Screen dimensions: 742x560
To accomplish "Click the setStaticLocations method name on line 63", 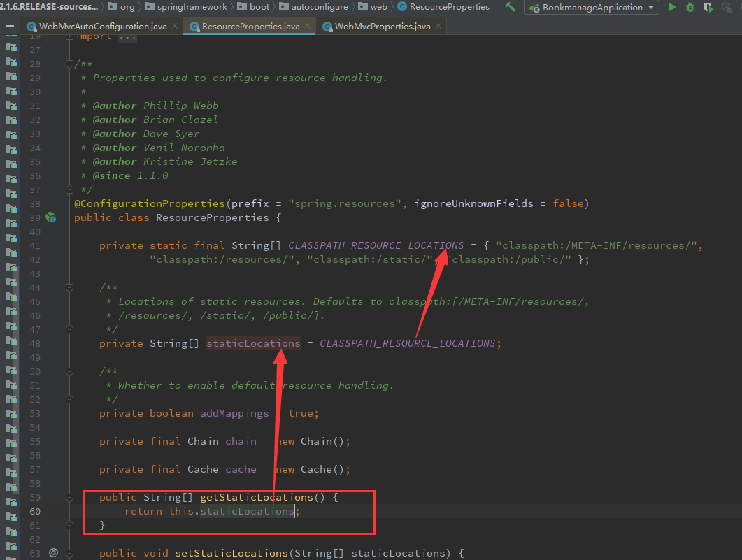I will click(231, 553).
